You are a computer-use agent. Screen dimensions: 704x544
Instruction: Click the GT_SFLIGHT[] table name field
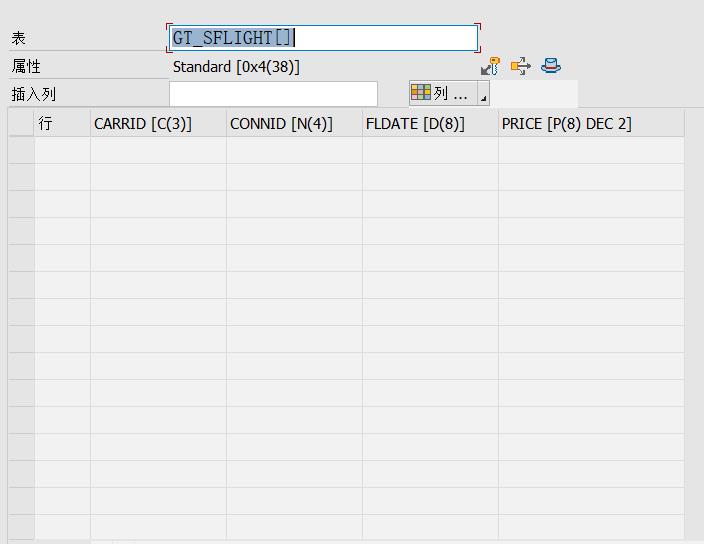[323, 38]
